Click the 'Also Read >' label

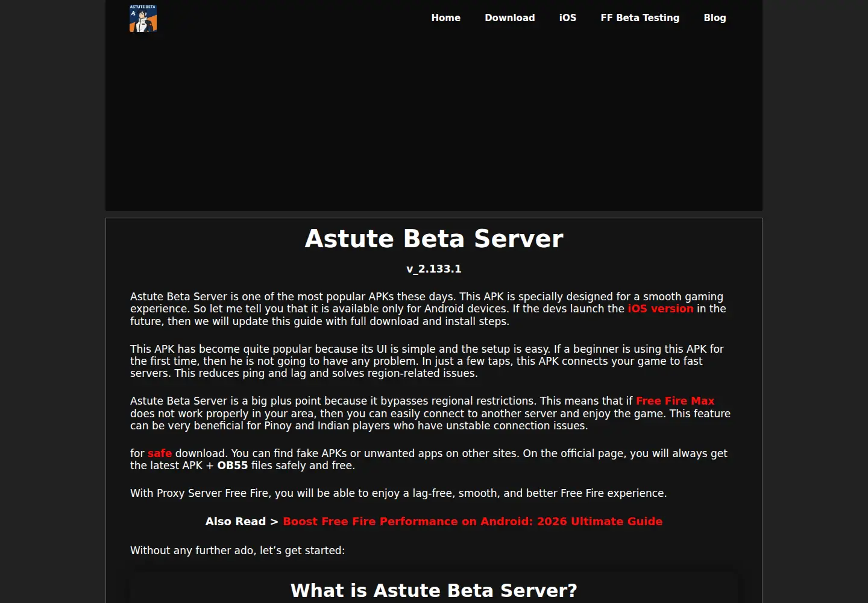[242, 522]
